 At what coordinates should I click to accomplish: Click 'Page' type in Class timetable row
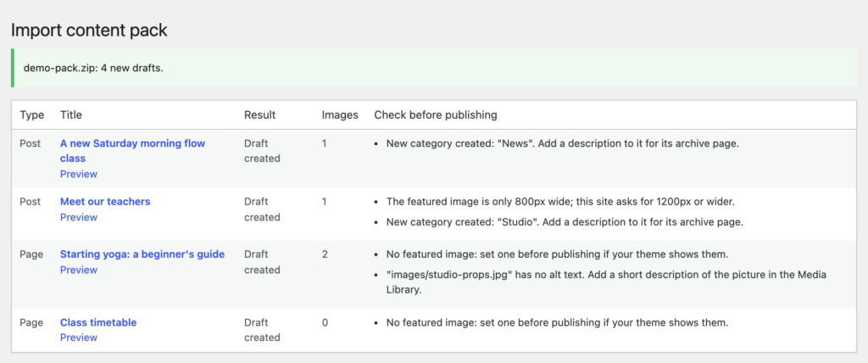pyautogui.click(x=31, y=322)
